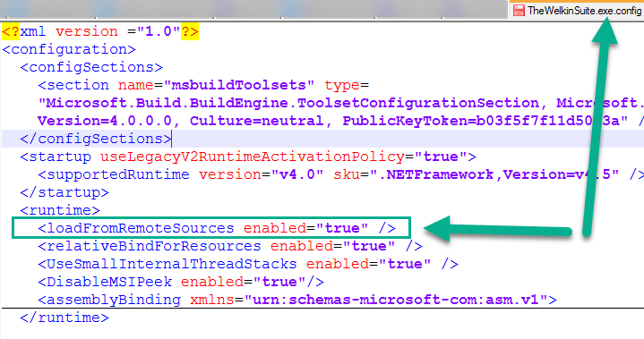Image resolution: width=644 pixels, height=339 pixels.
Task: Click the <assemblyBinding element name
Action: click(109, 300)
